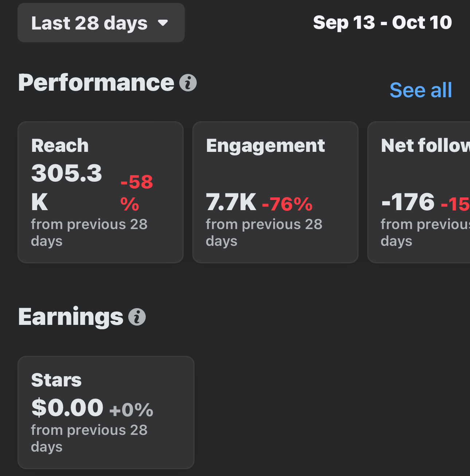
Task: Open the Performance info icon
Action: point(188,83)
